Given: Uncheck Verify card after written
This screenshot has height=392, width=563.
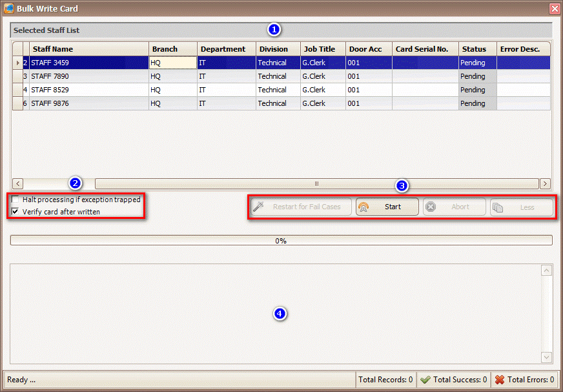Looking at the screenshot, I should point(15,212).
